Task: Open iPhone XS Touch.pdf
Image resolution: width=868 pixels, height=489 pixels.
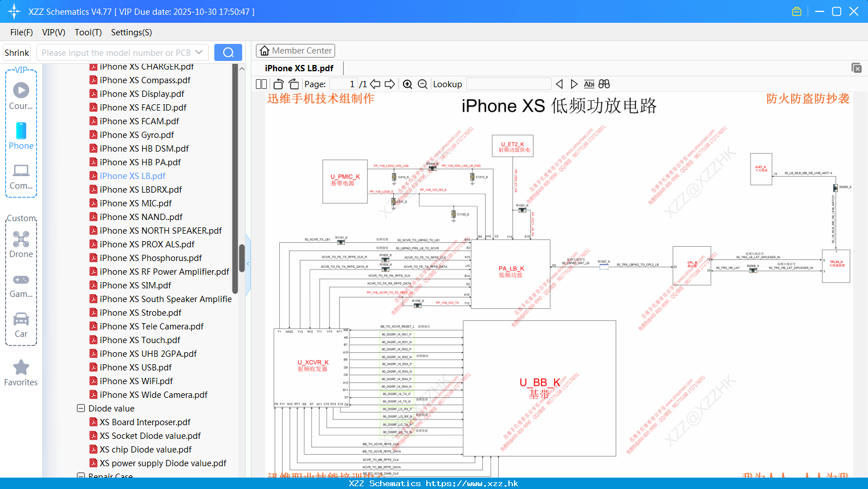Action: coord(140,340)
